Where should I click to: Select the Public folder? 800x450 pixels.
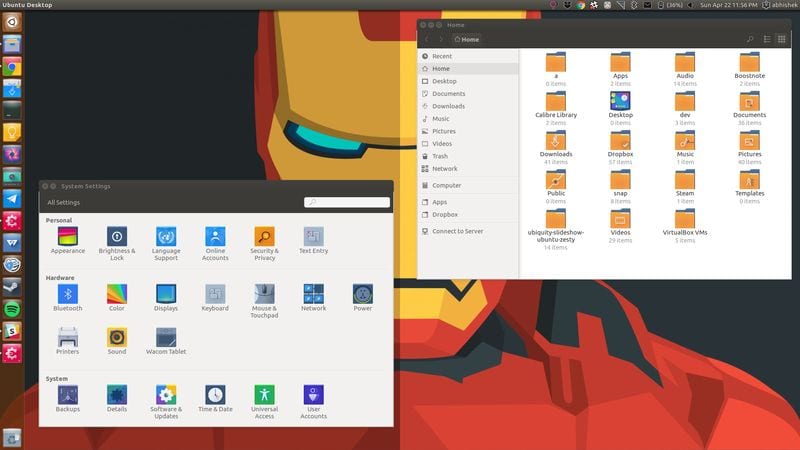(556, 186)
